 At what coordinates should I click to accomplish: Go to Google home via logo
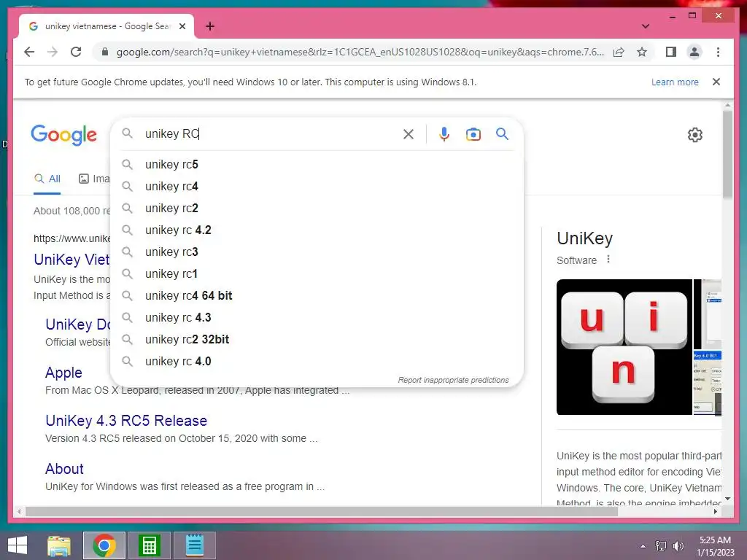(64, 135)
